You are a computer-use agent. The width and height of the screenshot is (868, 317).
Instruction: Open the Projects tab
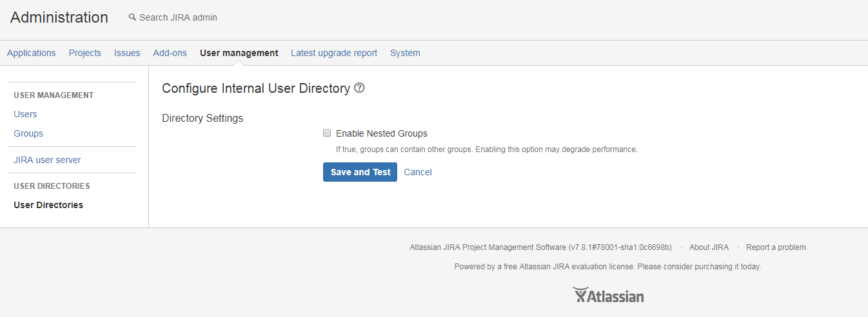85,53
